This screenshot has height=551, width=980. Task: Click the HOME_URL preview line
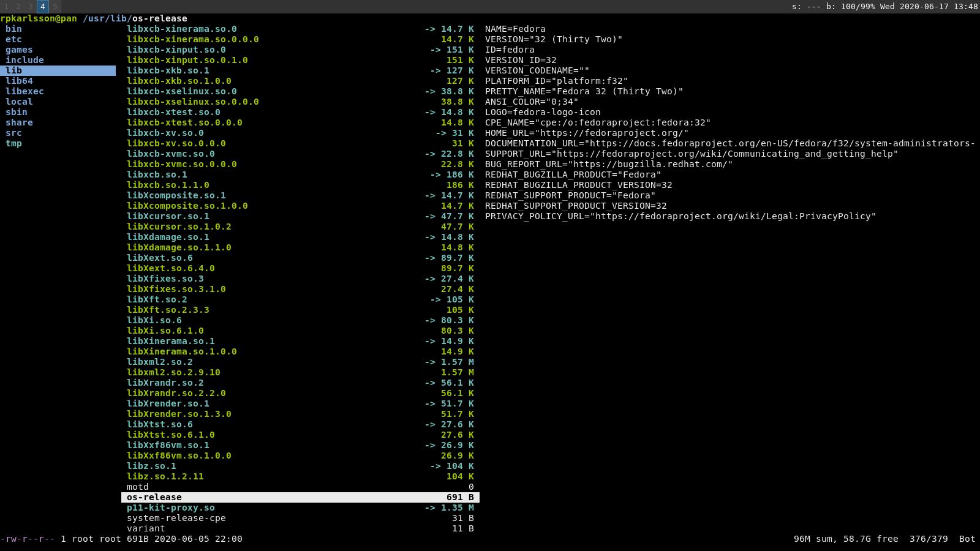click(x=587, y=133)
